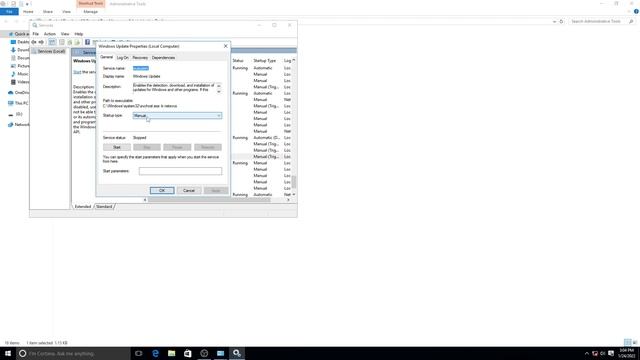
Task: Open File Explorer from the taskbar
Action: pyautogui.click(x=171, y=353)
